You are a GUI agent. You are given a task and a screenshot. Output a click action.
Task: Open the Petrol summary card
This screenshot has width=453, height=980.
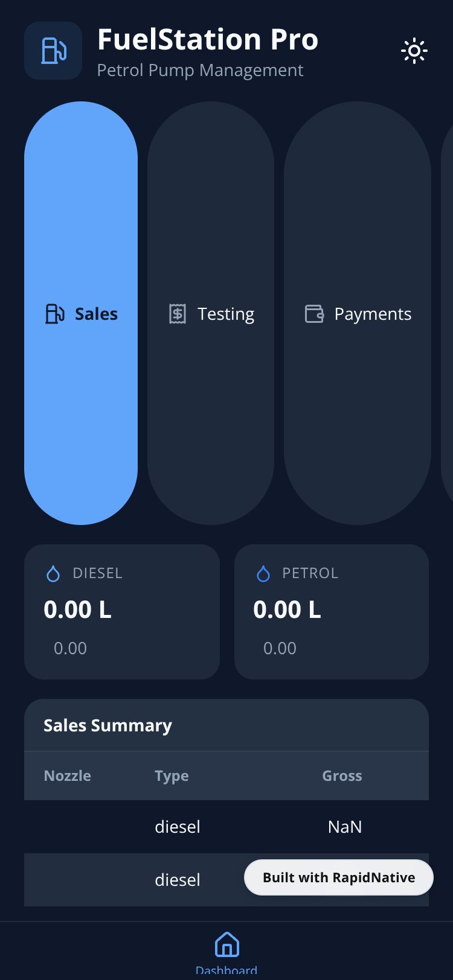pyautogui.click(x=332, y=612)
